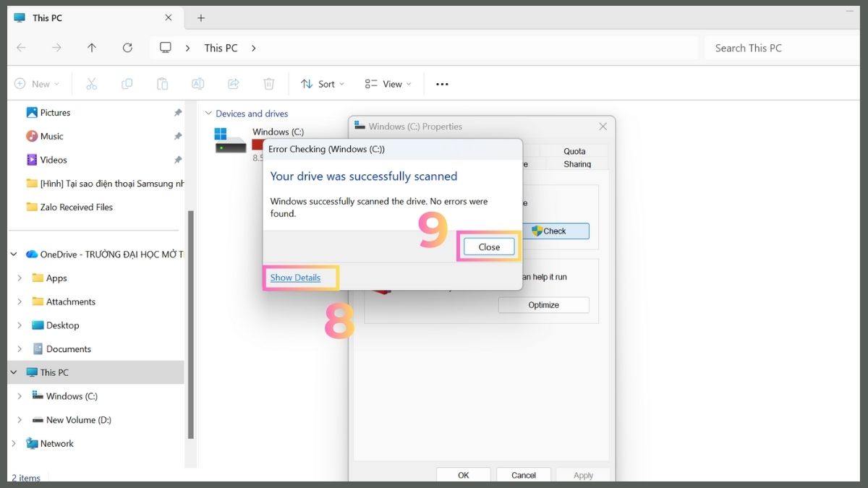The height and width of the screenshot is (488, 868).
Task: Expand New Volume (D:) in navigation pane
Action: (x=20, y=420)
